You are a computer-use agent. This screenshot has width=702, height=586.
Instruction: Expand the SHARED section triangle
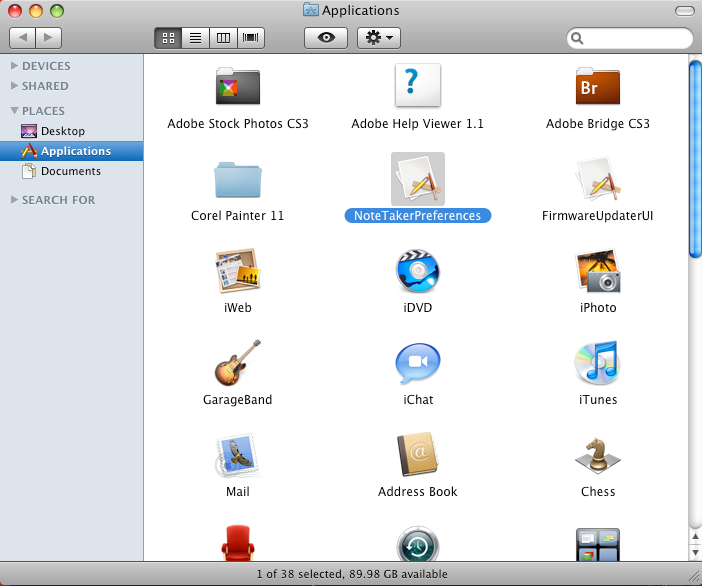tap(14, 86)
